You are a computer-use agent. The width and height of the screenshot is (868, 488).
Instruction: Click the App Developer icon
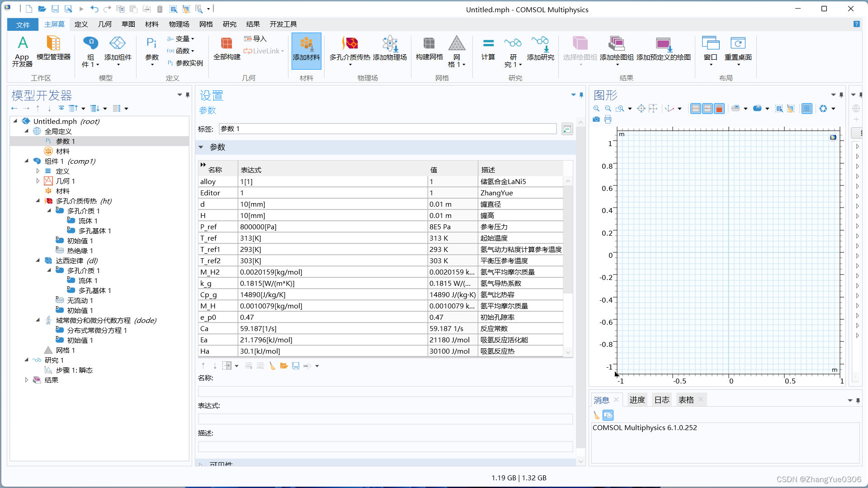click(22, 51)
